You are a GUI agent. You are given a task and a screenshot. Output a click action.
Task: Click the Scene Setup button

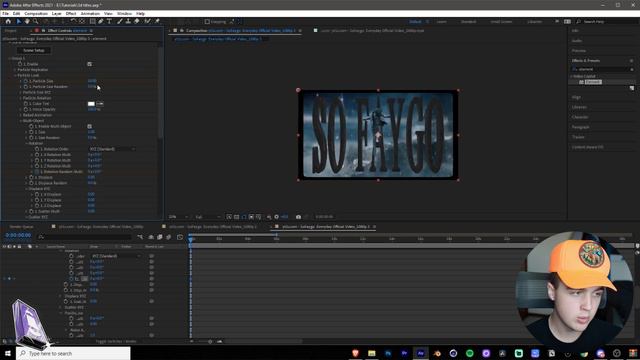tap(34, 50)
